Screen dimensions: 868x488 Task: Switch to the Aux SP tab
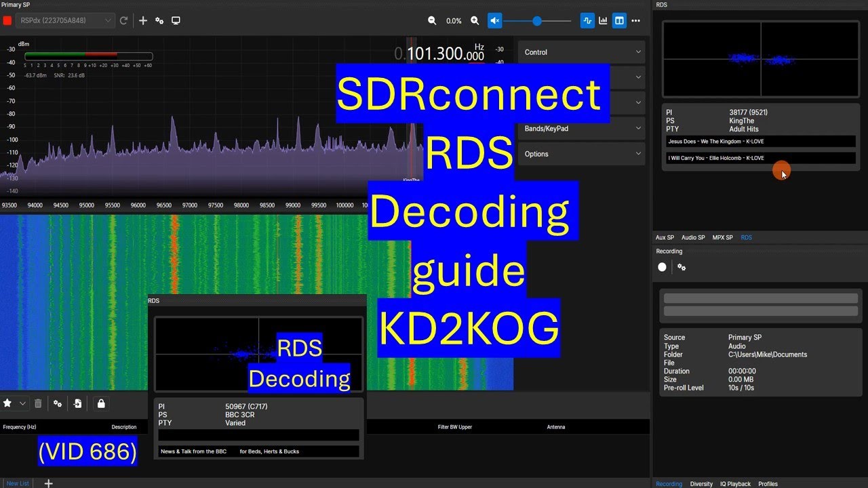pos(665,238)
